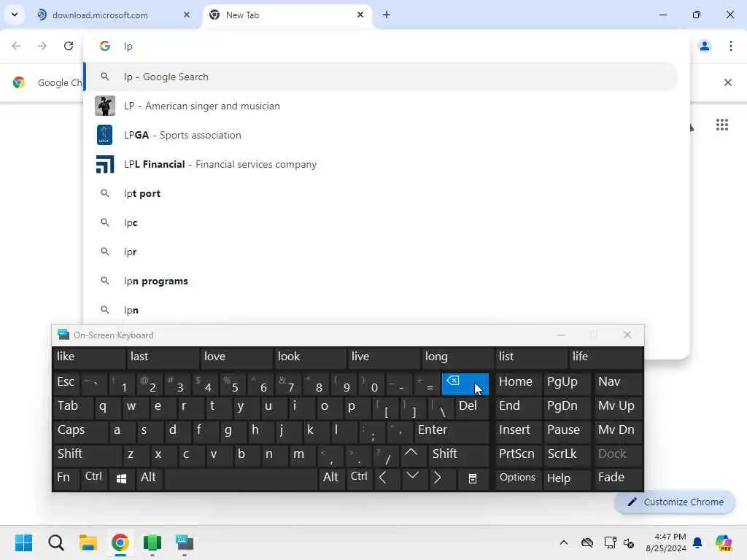Open the Chrome profile avatar

[705, 46]
